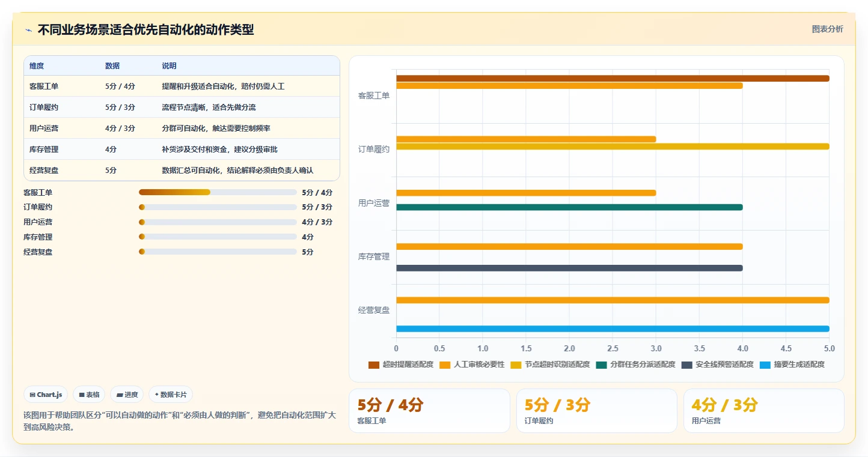Toggle the 人工审核必要性 legend item
Viewport: 868px width, 457px height.
tap(472, 365)
